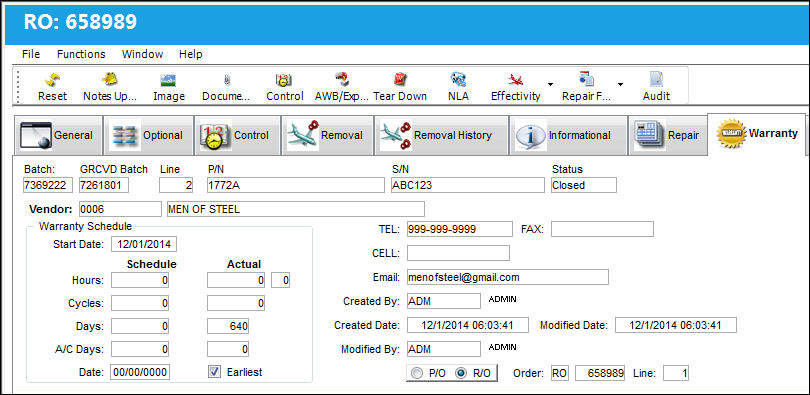Click the Line field next to GRCVD Batch
Image resolution: width=810 pixels, height=395 pixels.
[x=176, y=185]
